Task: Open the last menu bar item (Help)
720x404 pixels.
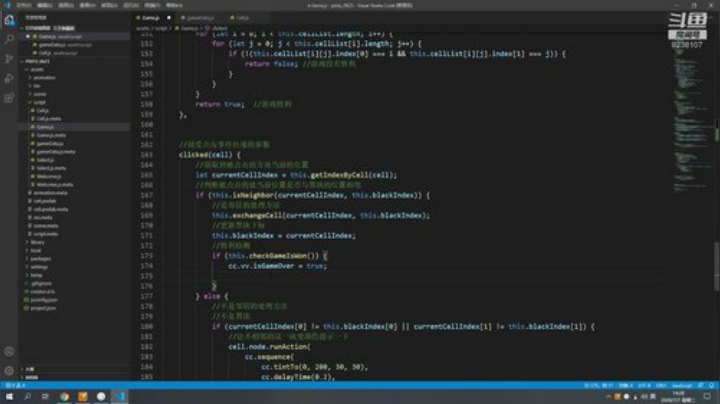Action: [174, 6]
